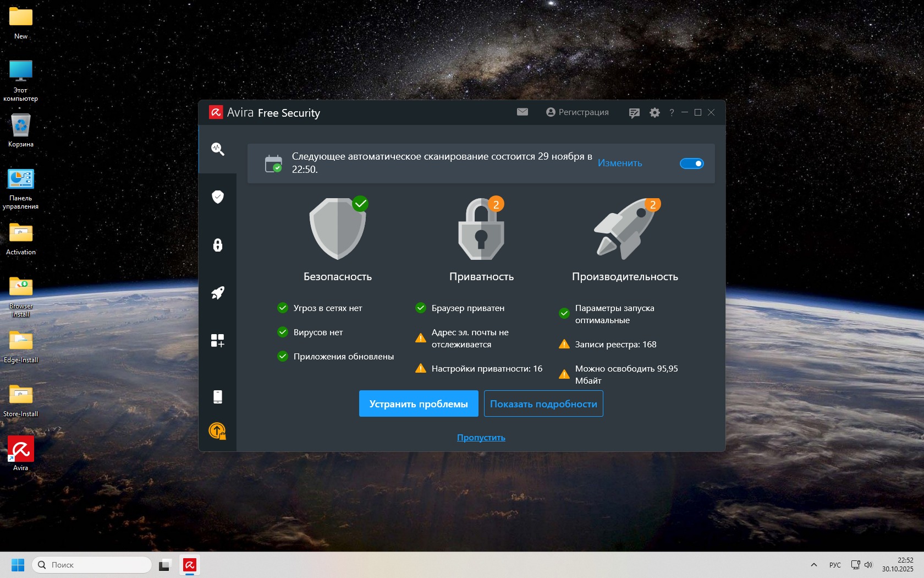The image size is (924, 578).
Task: Open the Performance rocket sidebar section
Action: 217,293
